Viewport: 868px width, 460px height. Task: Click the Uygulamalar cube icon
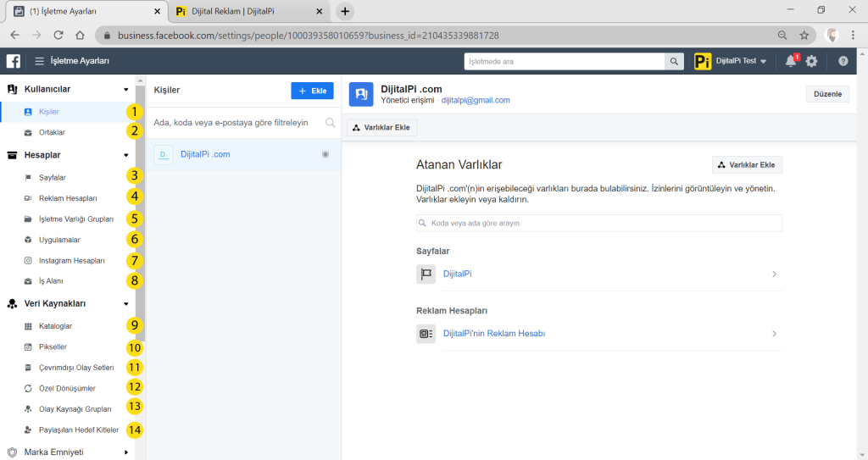(x=28, y=240)
